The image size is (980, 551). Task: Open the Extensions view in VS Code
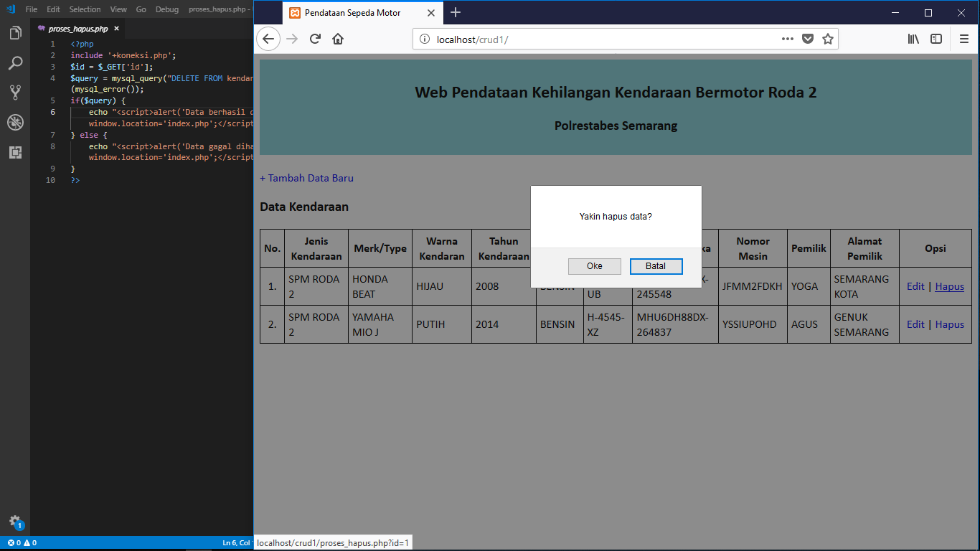pos(15,152)
